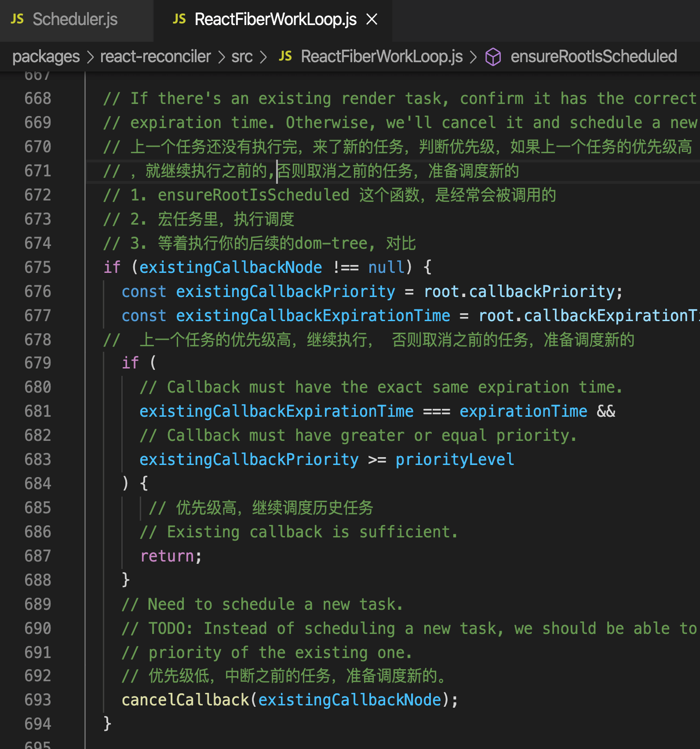Click line number 679 in gutter

pyautogui.click(x=38, y=363)
